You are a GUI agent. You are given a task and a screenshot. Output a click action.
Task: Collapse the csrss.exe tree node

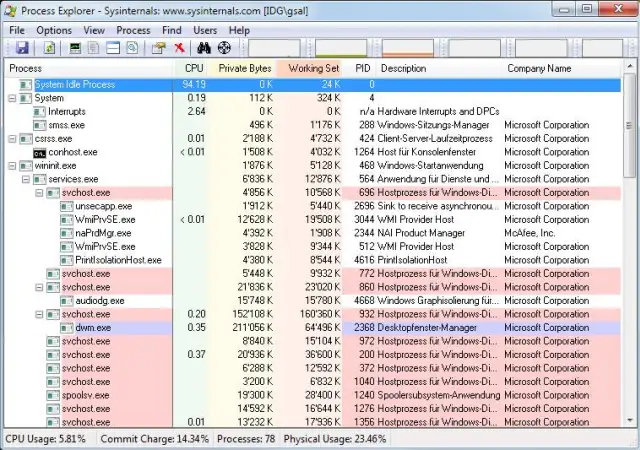[13, 138]
